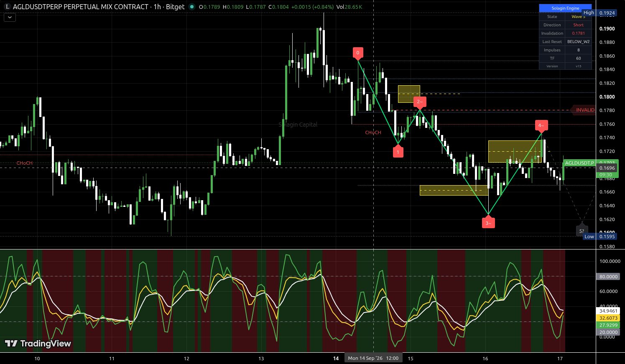Click the 0.1781 invalidation value
The image size is (625, 364).
579,33
